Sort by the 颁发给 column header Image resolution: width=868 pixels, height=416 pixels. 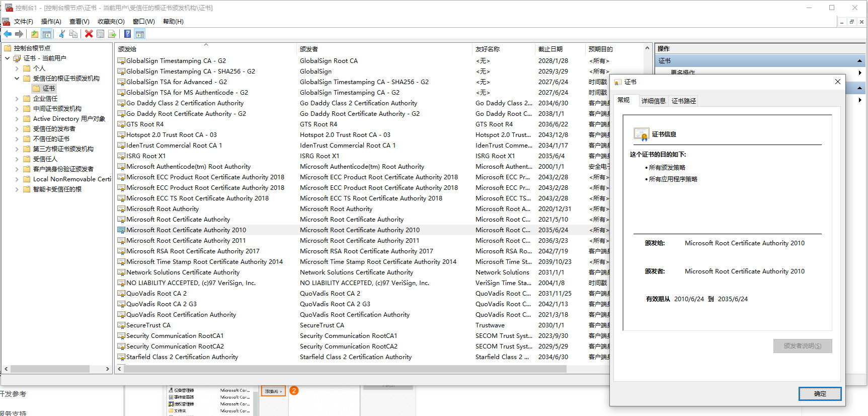pyautogui.click(x=206, y=49)
